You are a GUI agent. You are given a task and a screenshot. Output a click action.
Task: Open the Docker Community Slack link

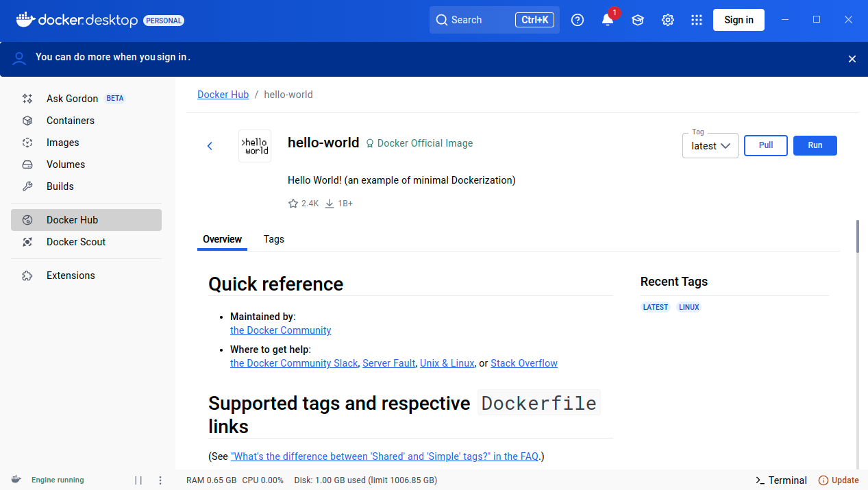pos(293,363)
